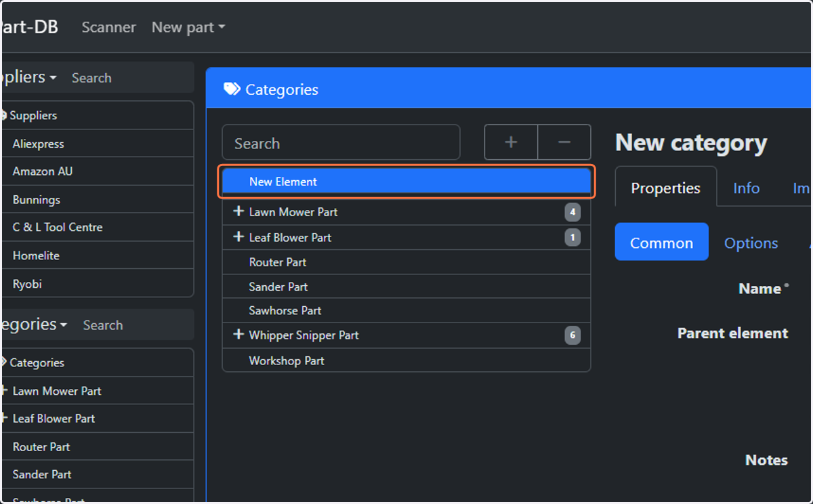Screen dimensions: 813x504
Task: Switch to the Info tab
Action: coord(746,188)
